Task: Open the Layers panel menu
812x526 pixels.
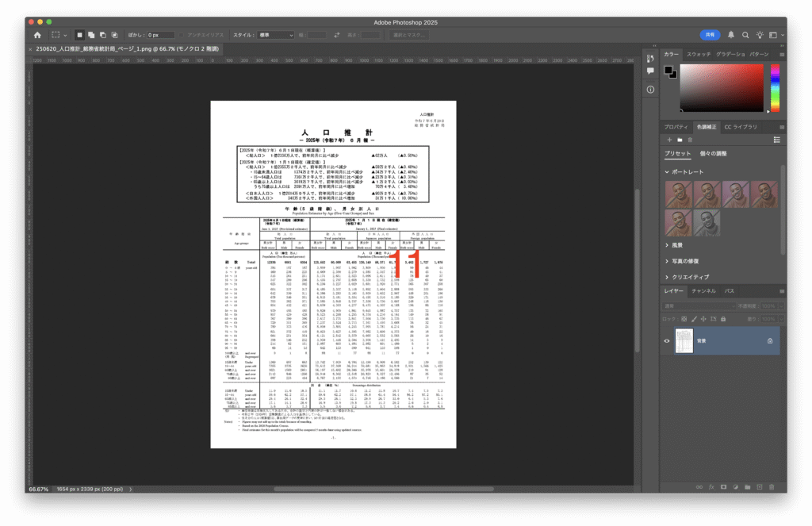Action: click(x=781, y=291)
